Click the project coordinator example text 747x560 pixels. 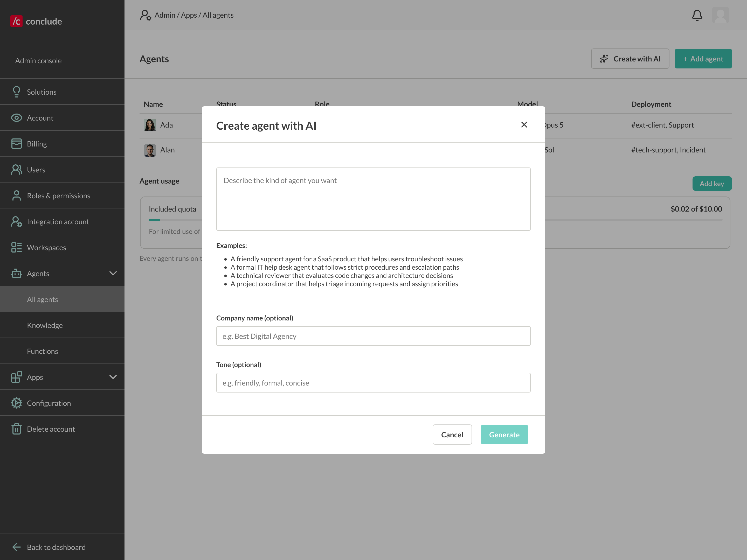point(344,284)
